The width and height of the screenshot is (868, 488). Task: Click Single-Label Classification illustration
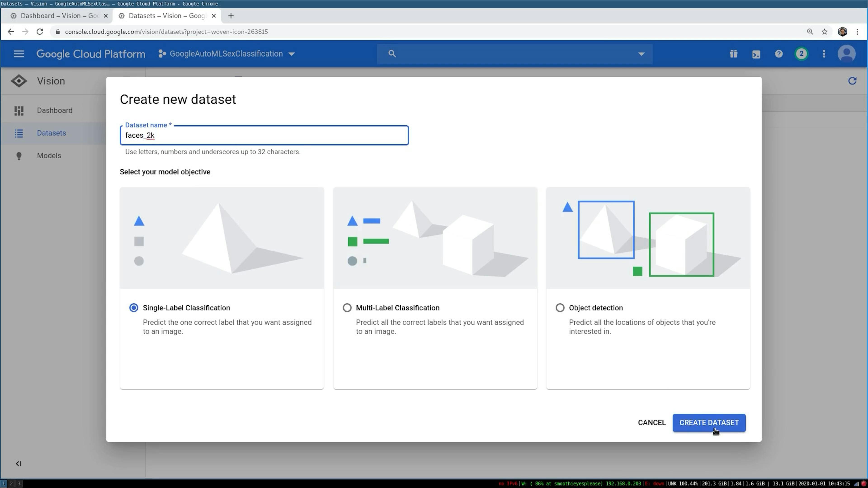[x=222, y=238]
